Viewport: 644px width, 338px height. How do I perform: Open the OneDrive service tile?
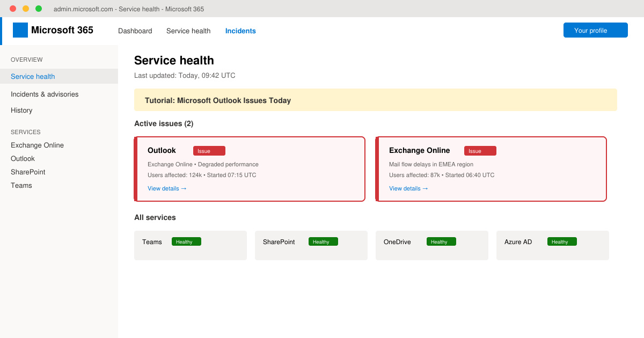[432, 245]
